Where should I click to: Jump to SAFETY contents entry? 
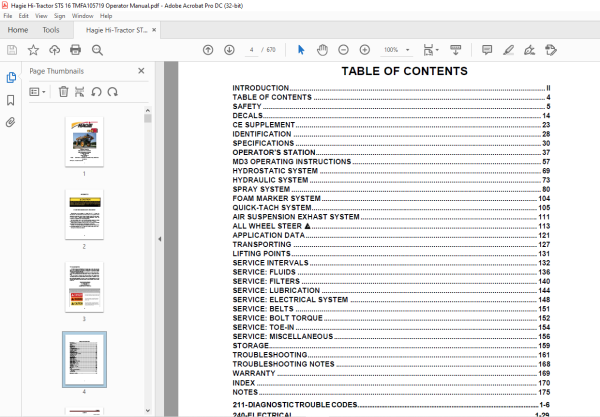391,106
